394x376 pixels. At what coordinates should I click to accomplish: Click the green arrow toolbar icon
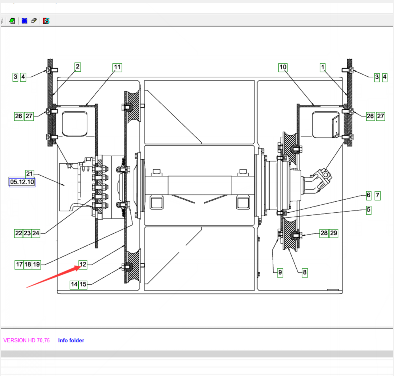click(12, 21)
